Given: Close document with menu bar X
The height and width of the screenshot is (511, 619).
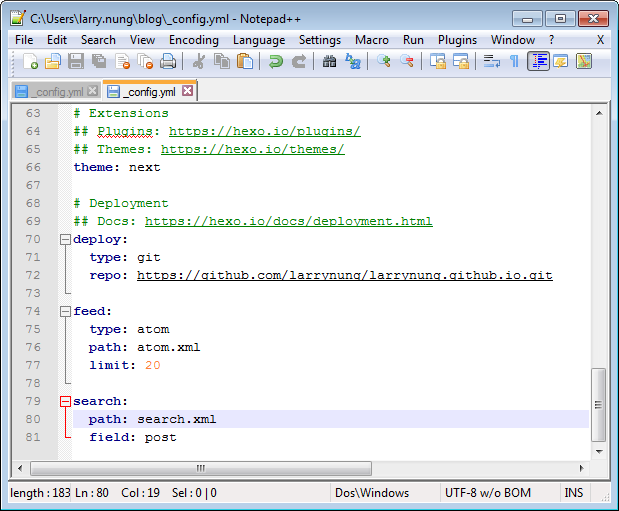Looking at the screenshot, I should [x=600, y=40].
